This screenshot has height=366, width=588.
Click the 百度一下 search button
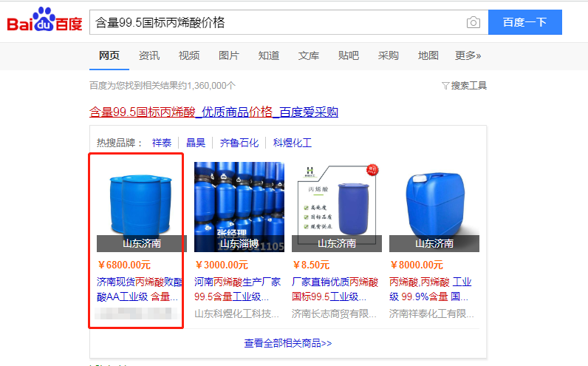point(524,22)
